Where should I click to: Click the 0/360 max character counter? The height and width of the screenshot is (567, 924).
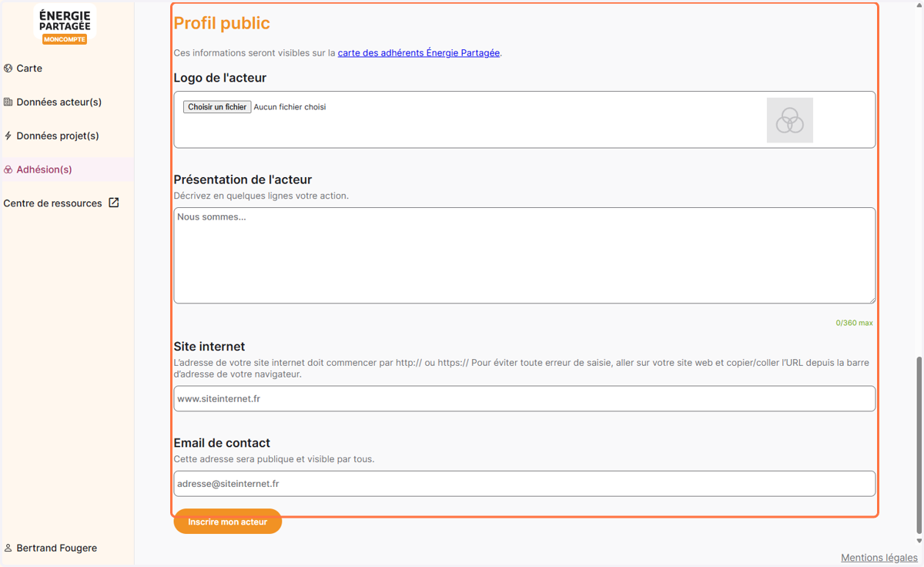click(855, 323)
